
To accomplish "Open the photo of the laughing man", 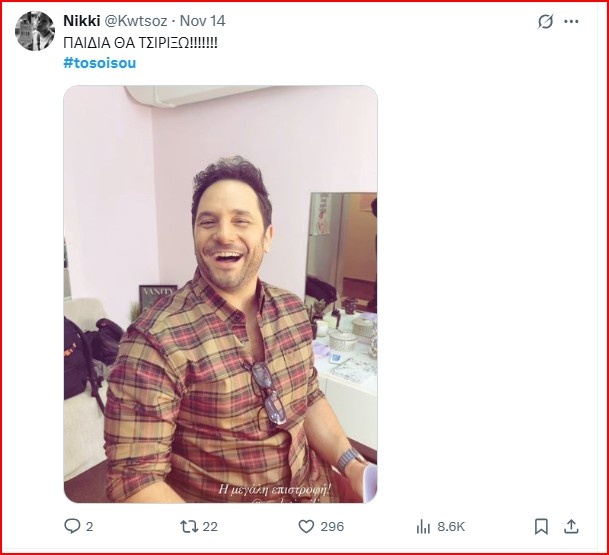I will point(220,290).
